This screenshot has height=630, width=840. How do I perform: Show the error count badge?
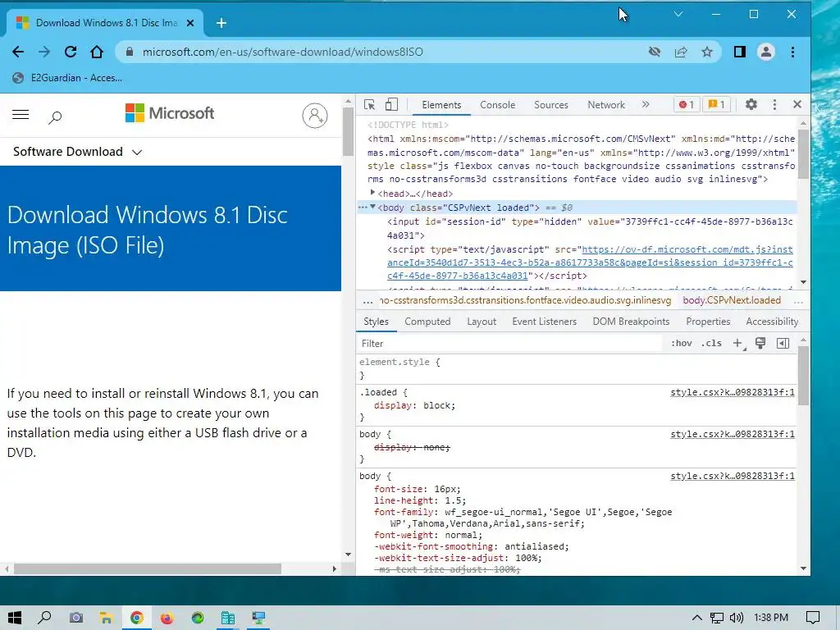click(x=687, y=104)
